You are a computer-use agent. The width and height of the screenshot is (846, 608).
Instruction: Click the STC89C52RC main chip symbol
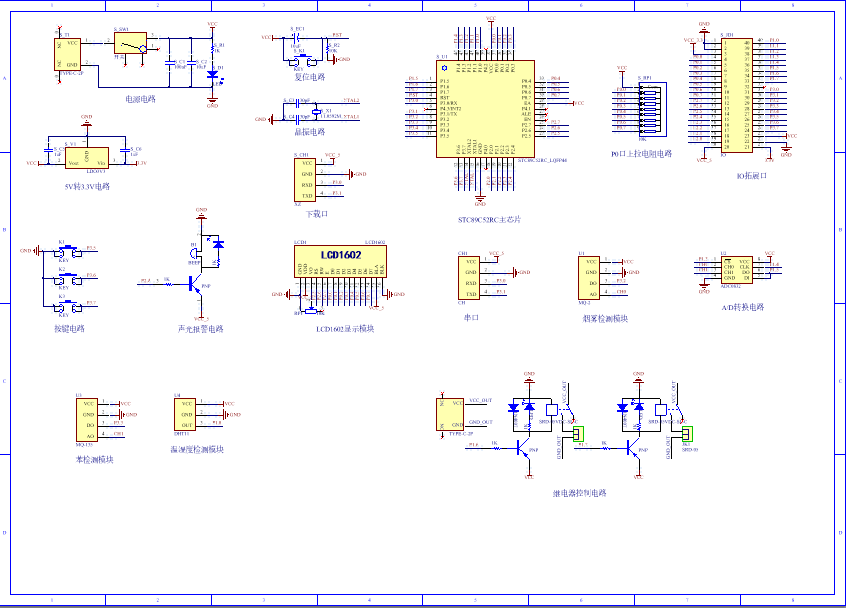point(485,109)
